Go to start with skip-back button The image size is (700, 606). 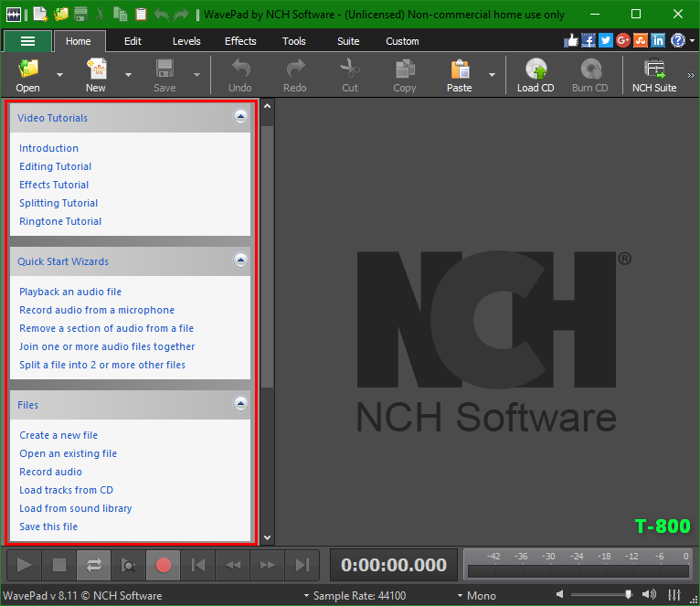198,566
